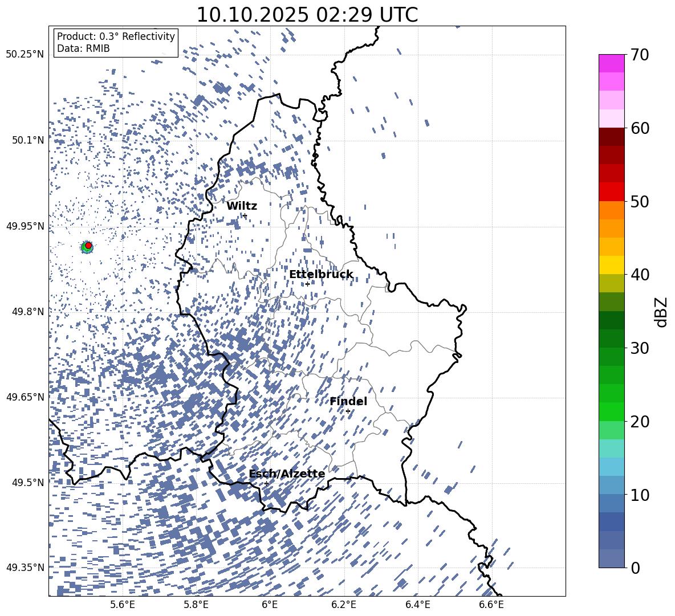
Task: Click the 50.1°N latitude label
Action: point(27,140)
